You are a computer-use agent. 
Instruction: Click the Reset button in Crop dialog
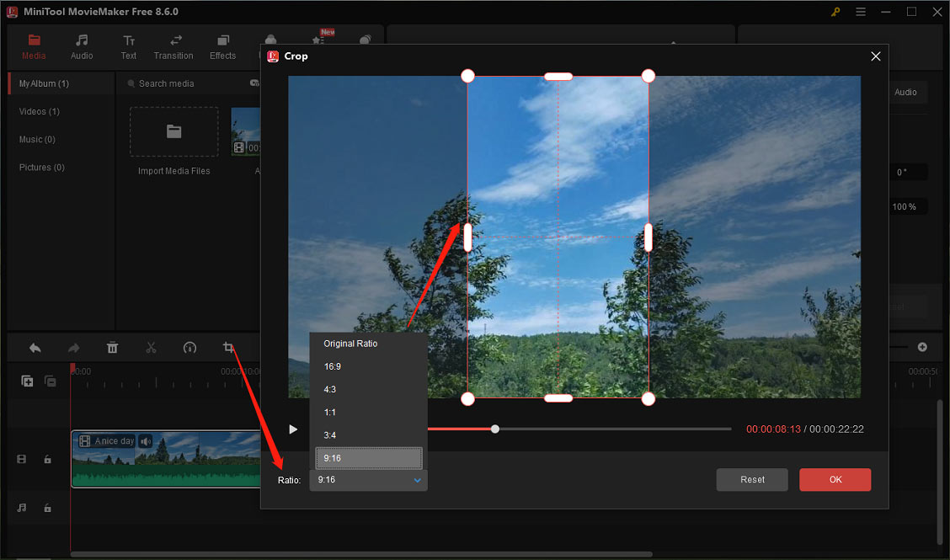752,479
